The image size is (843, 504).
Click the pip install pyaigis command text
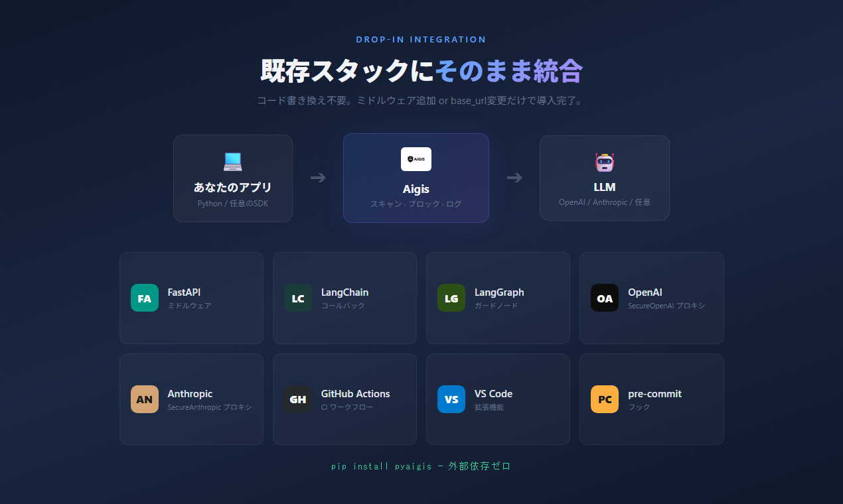coord(421,466)
